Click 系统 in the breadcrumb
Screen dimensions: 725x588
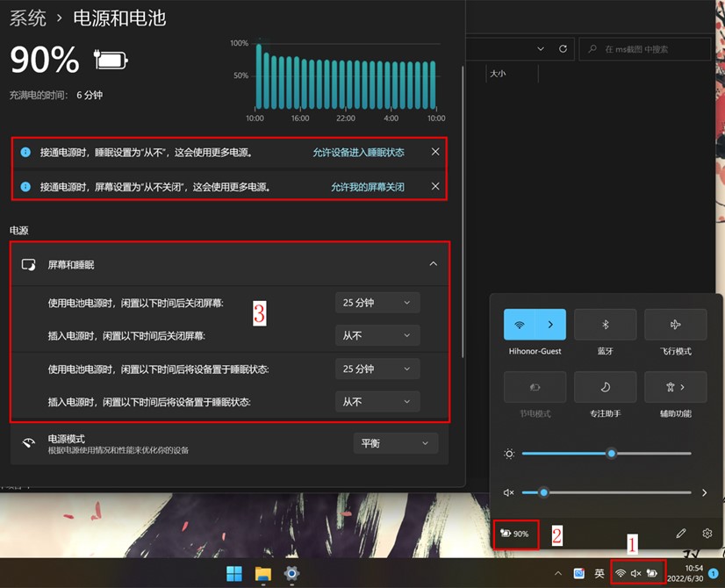28,18
